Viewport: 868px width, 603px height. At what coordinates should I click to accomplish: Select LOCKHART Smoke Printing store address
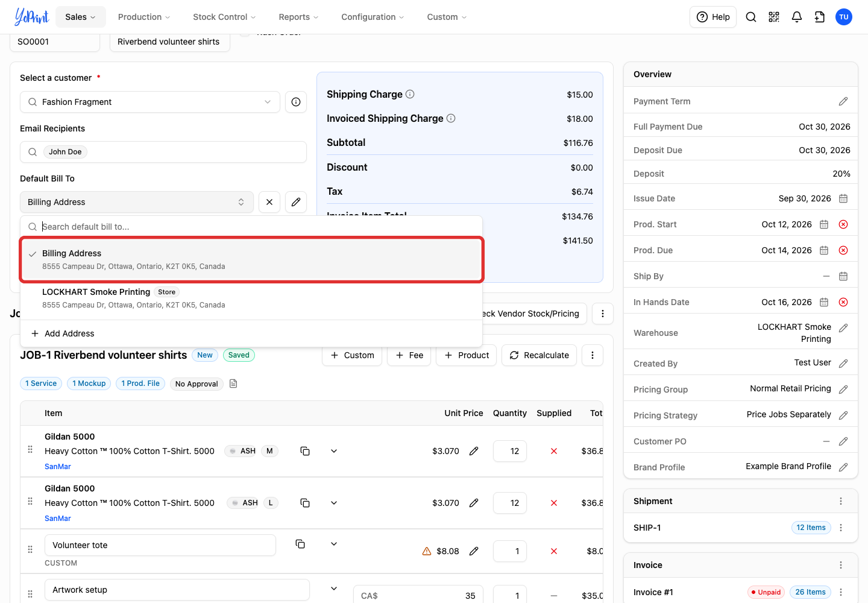(x=251, y=298)
